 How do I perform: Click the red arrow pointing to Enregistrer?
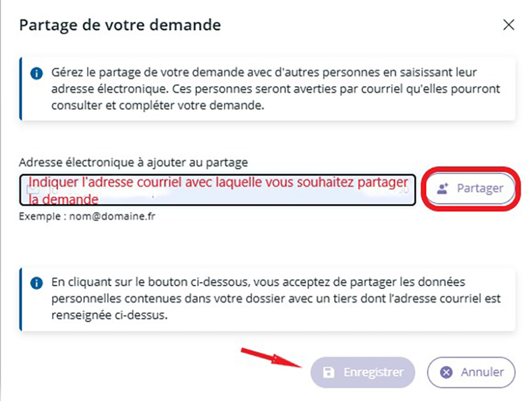[x=272, y=358]
